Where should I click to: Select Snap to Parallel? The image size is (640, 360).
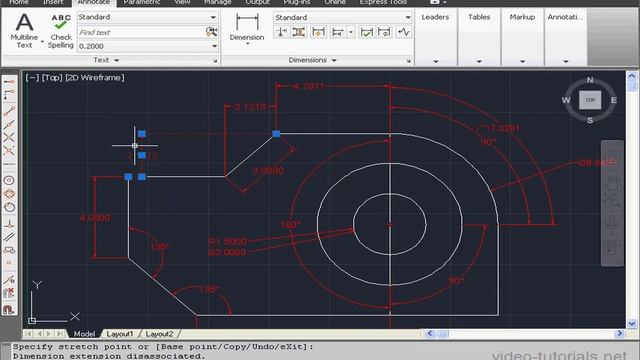[9, 237]
